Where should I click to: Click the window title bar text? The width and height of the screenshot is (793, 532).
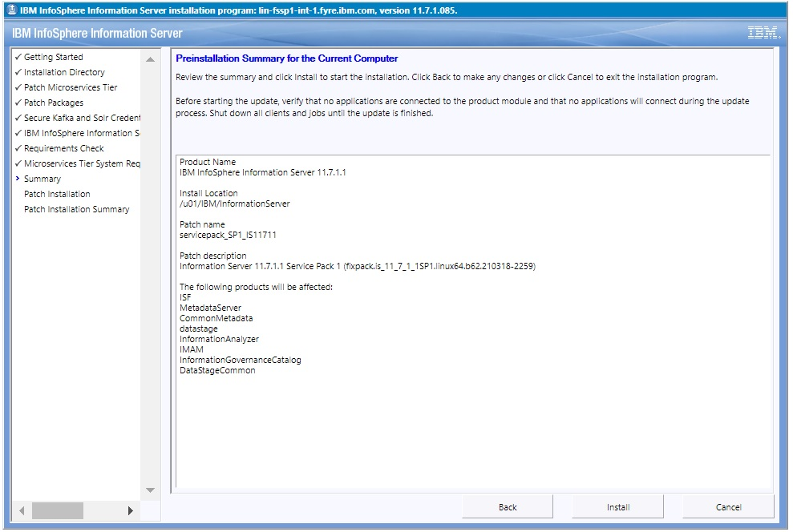coord(239,10)
